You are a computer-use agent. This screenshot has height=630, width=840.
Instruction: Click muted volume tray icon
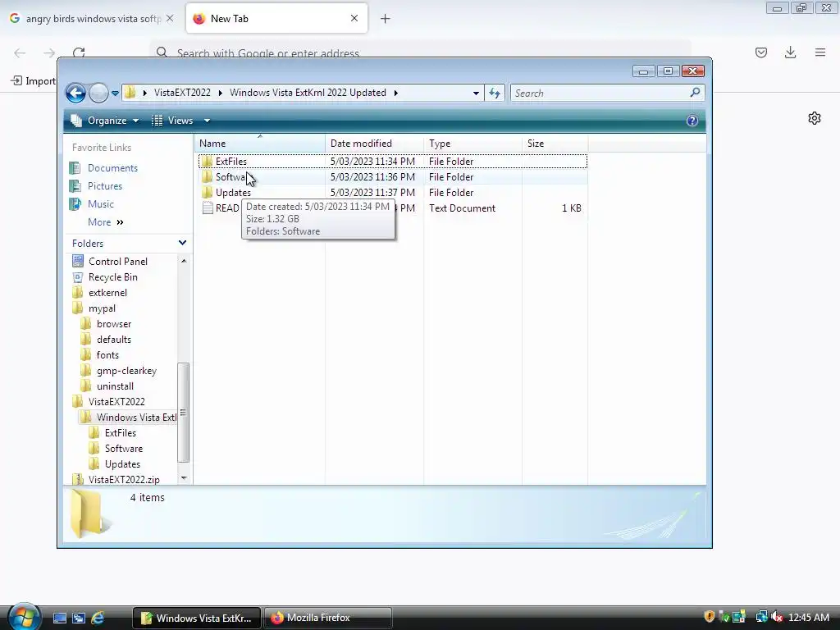click(776, 617)
